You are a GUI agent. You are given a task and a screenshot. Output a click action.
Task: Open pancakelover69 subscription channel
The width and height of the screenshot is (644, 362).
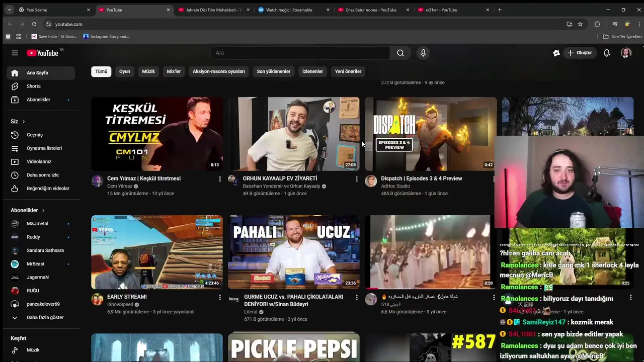point(41,304)
